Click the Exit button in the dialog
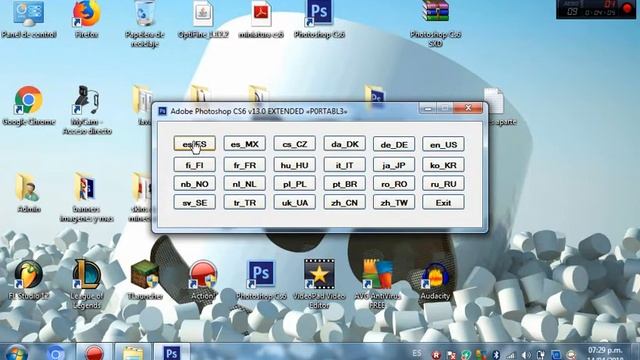 tap(443, 202)
